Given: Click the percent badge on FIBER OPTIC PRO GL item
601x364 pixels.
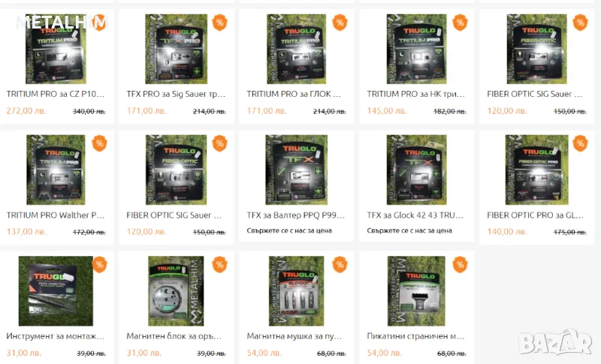Looking at the screenshot, I should (580, 143).
